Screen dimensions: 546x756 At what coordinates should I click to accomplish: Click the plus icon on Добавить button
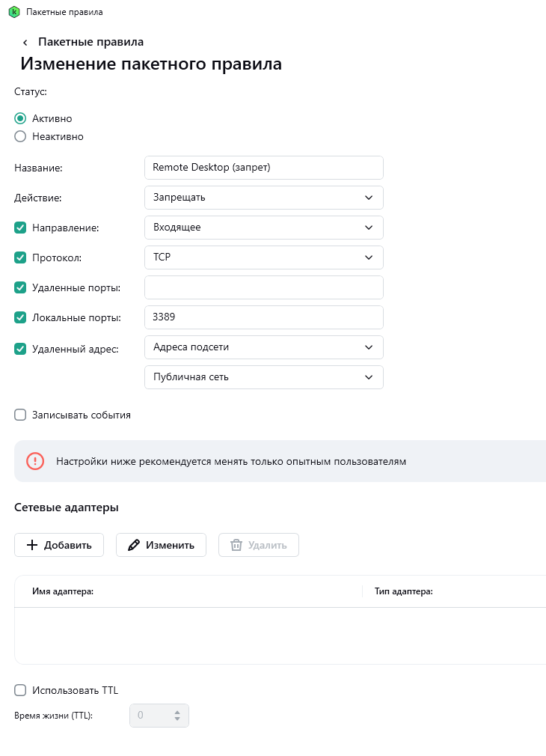pos(32,545)
